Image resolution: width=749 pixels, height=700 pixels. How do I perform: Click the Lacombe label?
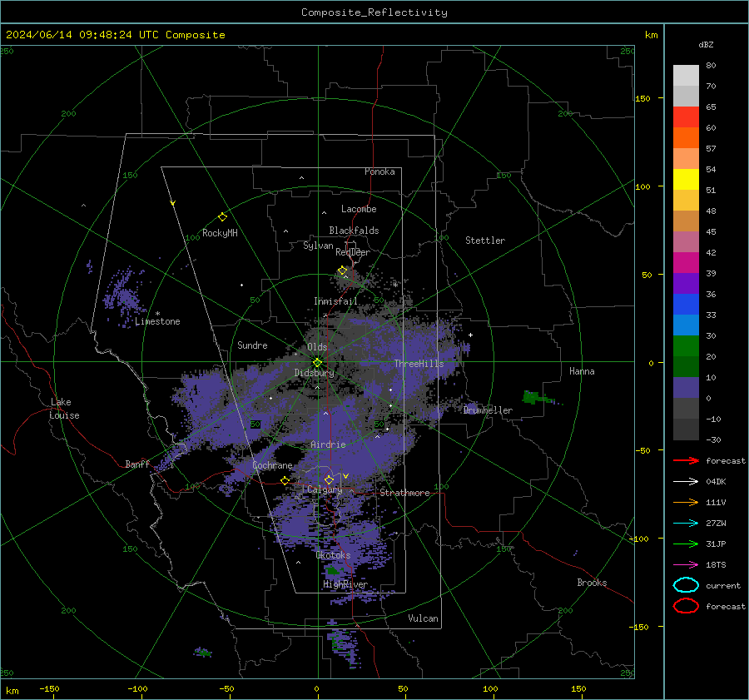(x=359, y=209)
